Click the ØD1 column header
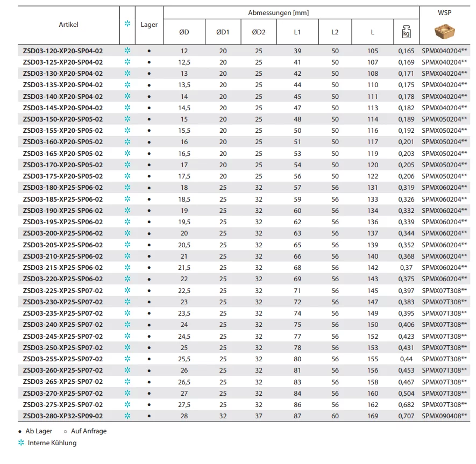Image resolution: width=476 pixels, height=464 pixels. coord(223,32)
